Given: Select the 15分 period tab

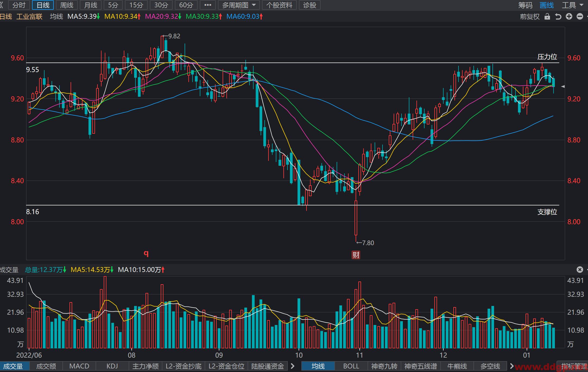Looking at the screenshot, I should click(x=136, y=5).
